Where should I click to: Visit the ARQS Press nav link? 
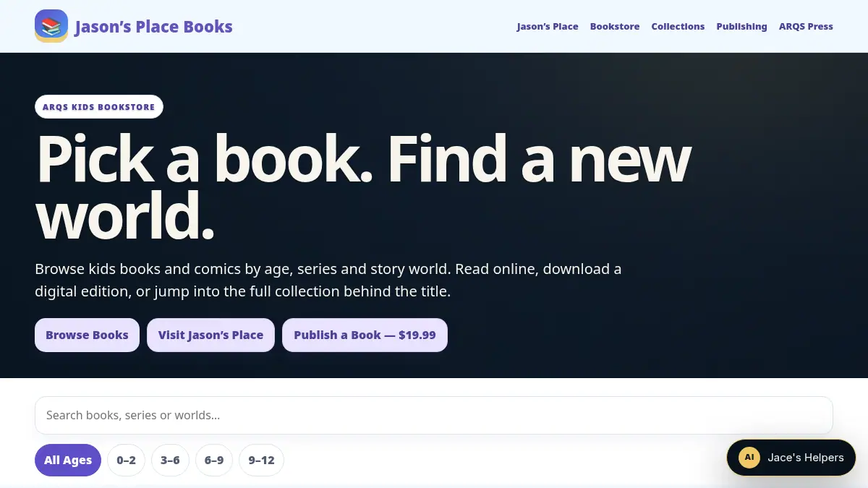coord(806,27)
